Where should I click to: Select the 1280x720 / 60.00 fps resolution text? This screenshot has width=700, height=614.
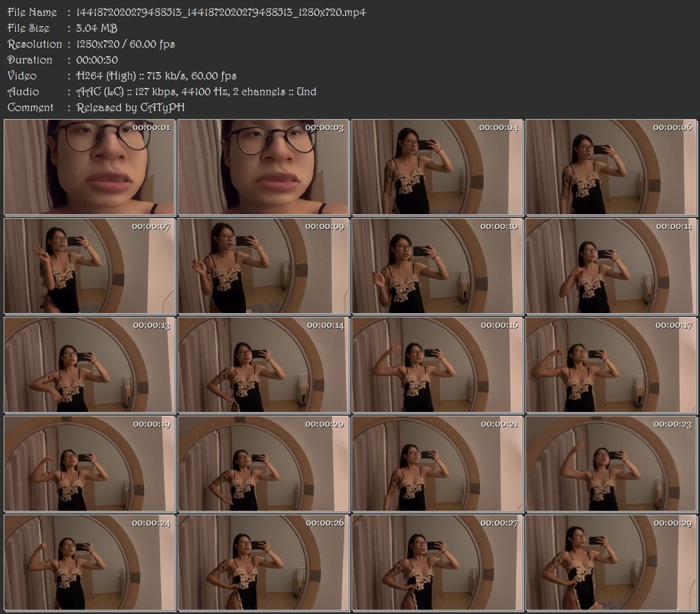pyautogui.click(x=125, y=44)
